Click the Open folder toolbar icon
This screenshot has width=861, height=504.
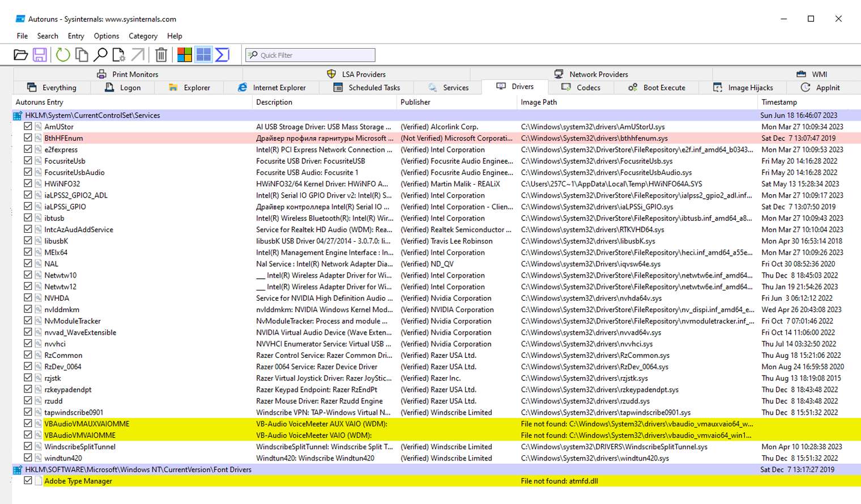[20, 55]
